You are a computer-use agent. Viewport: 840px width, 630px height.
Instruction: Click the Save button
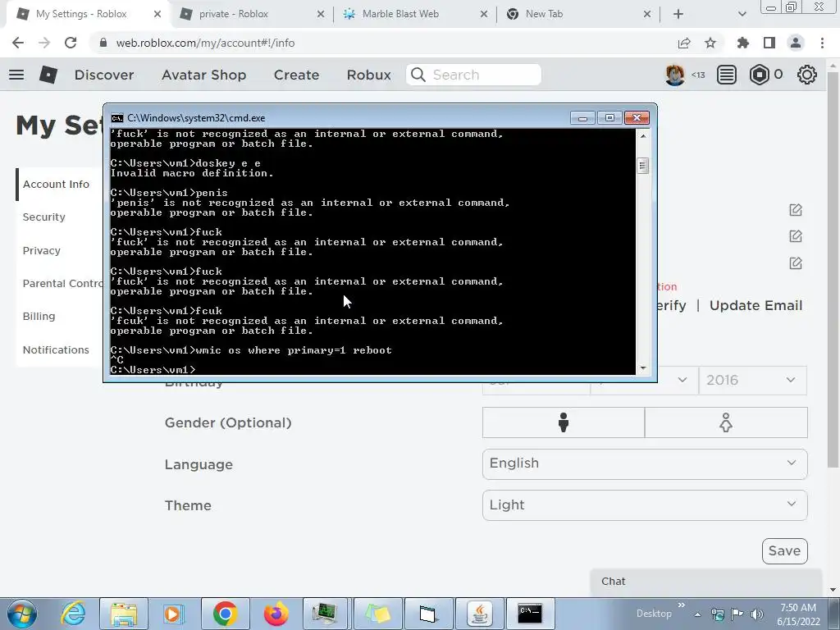784,550
